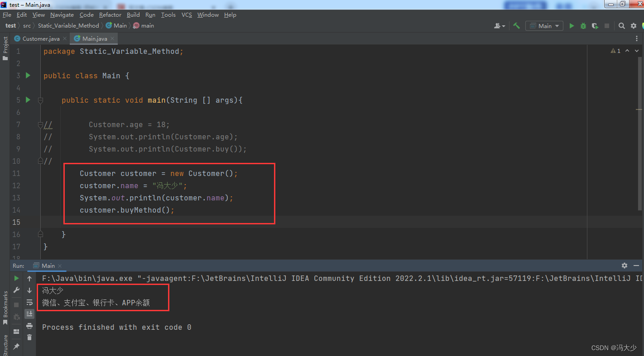This screenshot has width=644, height=356.
Task: Open the Structure tool window stripe
Action: [5, 345]
